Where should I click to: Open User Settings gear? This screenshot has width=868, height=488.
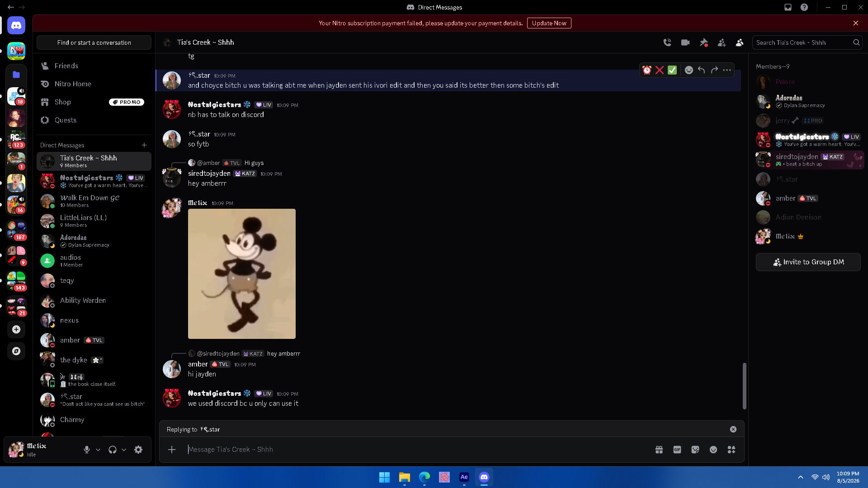pyautogui.click(x=138, y=450)
